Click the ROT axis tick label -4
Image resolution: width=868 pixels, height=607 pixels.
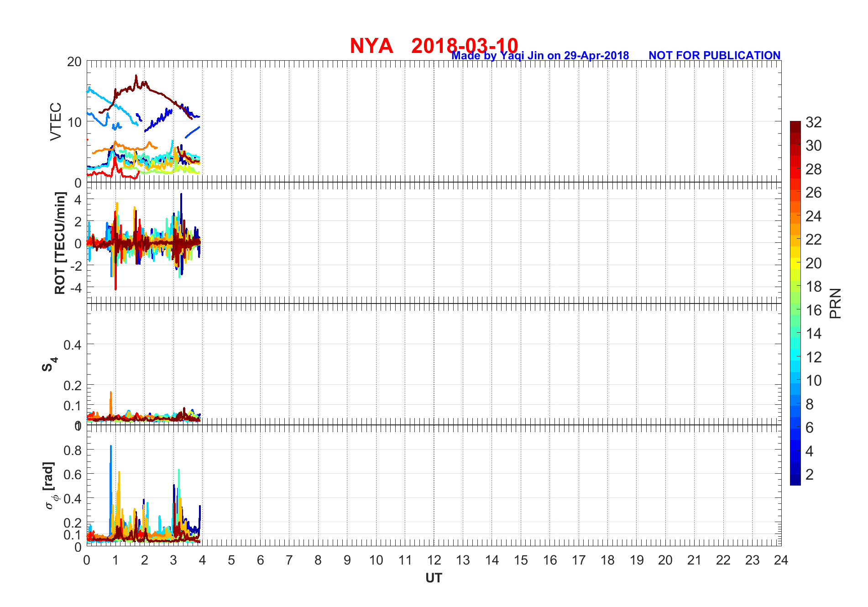(x=75, y=288)
